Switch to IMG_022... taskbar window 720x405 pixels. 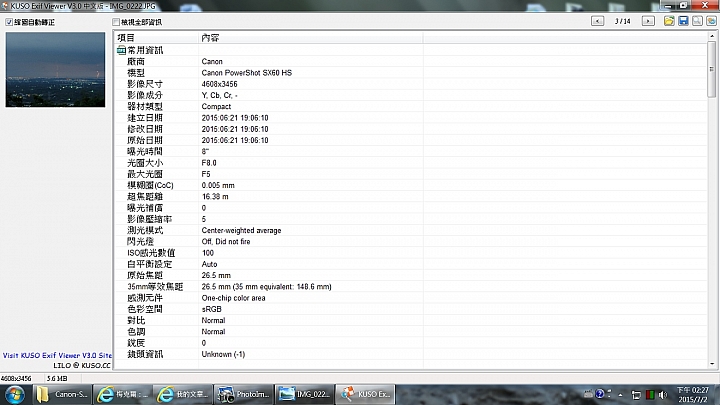[304, 394]
